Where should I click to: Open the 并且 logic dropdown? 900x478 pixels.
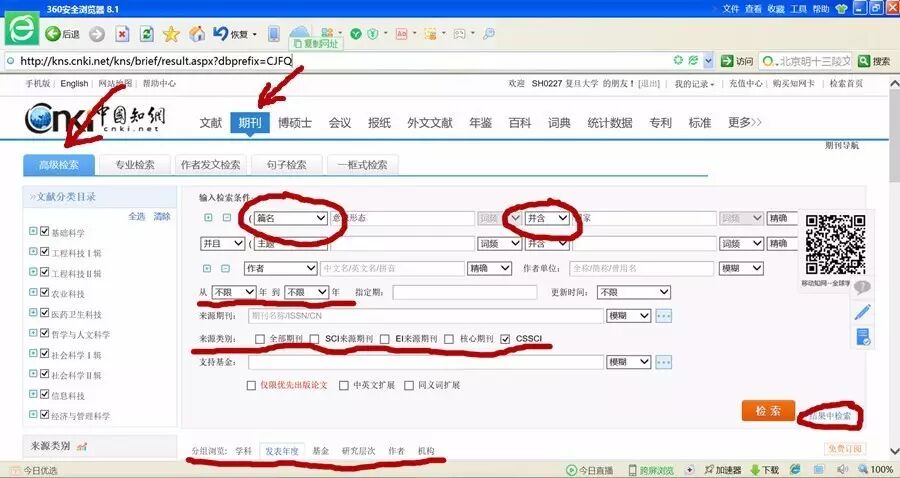point(223,244)
